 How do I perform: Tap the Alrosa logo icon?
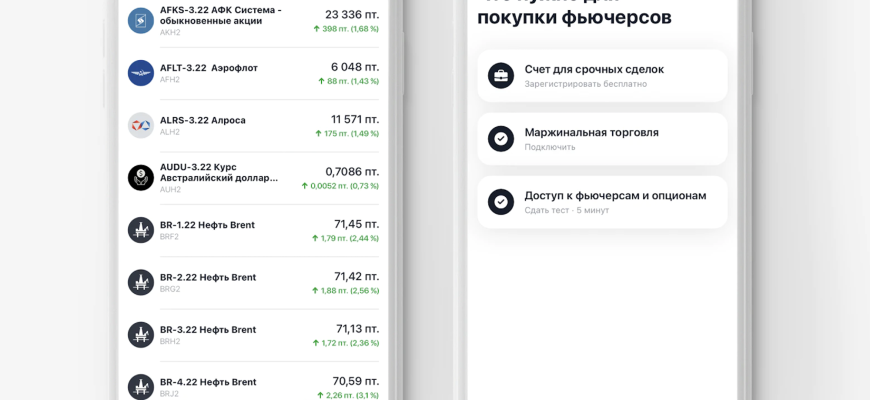point(141,125)
